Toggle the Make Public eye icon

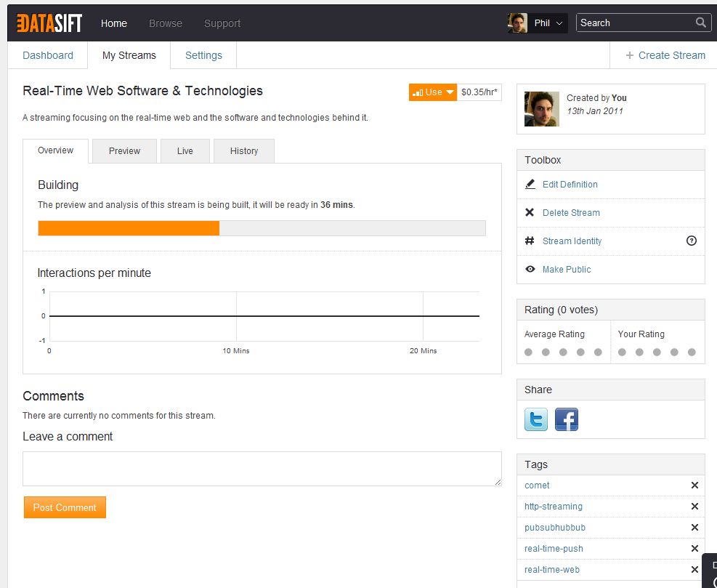(530, 269)
